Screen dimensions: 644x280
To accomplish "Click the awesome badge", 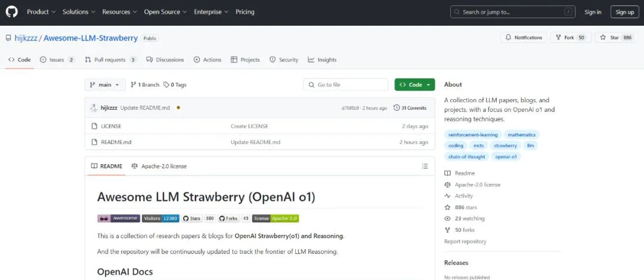I will click(119, 219).
